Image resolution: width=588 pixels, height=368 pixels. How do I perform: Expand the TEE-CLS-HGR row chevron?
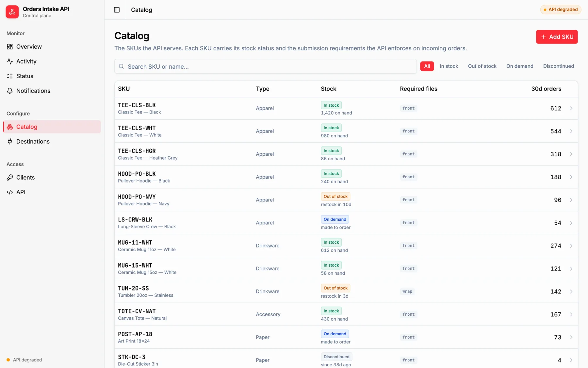click(x=571, y=154)
